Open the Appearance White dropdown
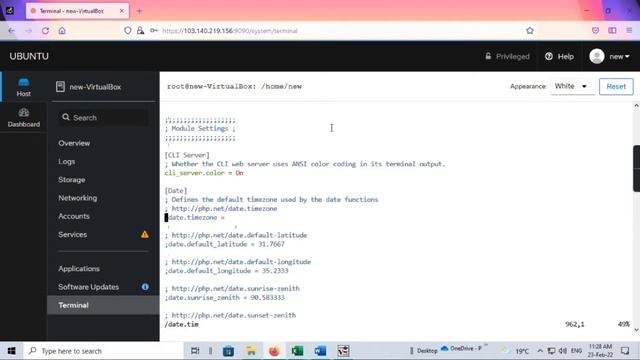640x360 pixels. coord(571,86)
